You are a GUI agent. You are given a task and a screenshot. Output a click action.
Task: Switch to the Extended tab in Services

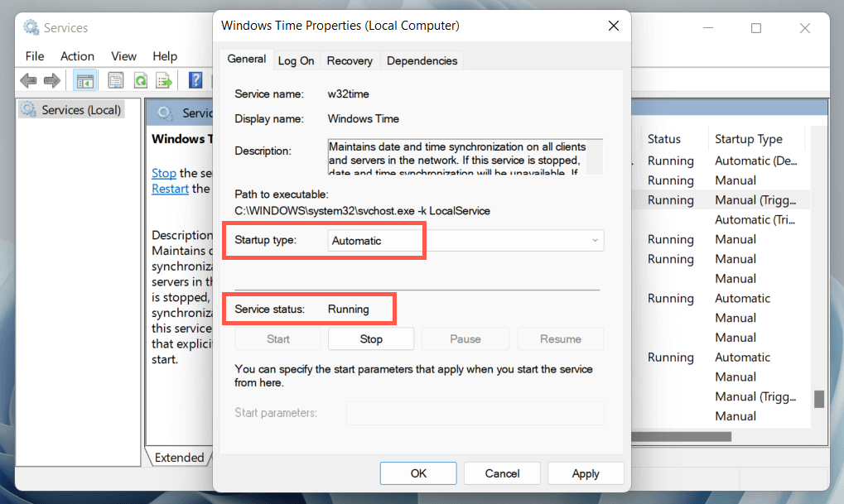[x=179, y=457]
